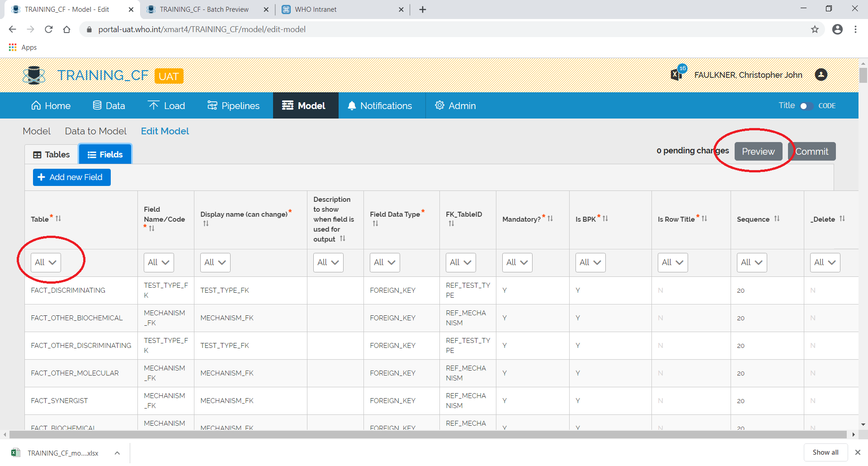Sort by Display name column
The width and height of the screenshot is (868, 466).
206,223
